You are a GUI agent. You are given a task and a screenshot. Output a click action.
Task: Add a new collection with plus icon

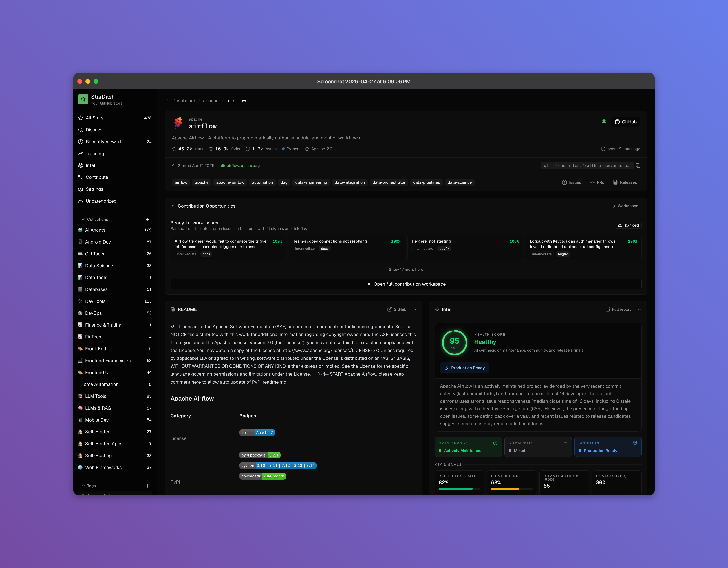pyautogui.click(x=148, y=219)
